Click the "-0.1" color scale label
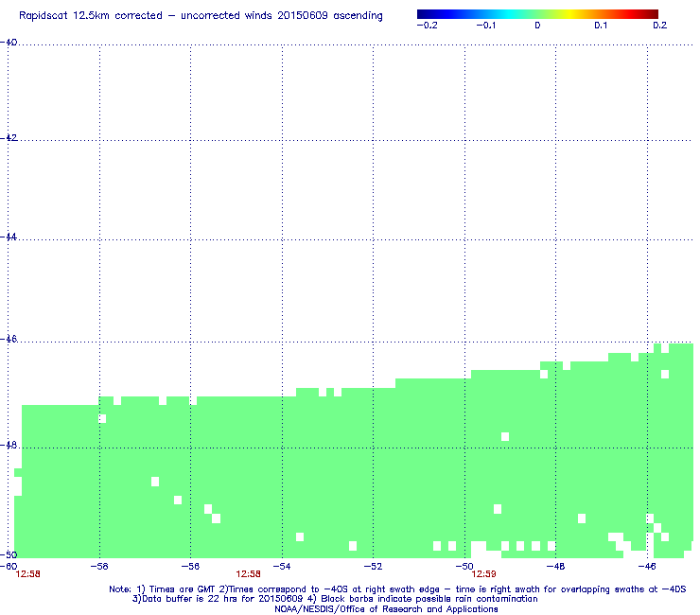 click(486, 26)
